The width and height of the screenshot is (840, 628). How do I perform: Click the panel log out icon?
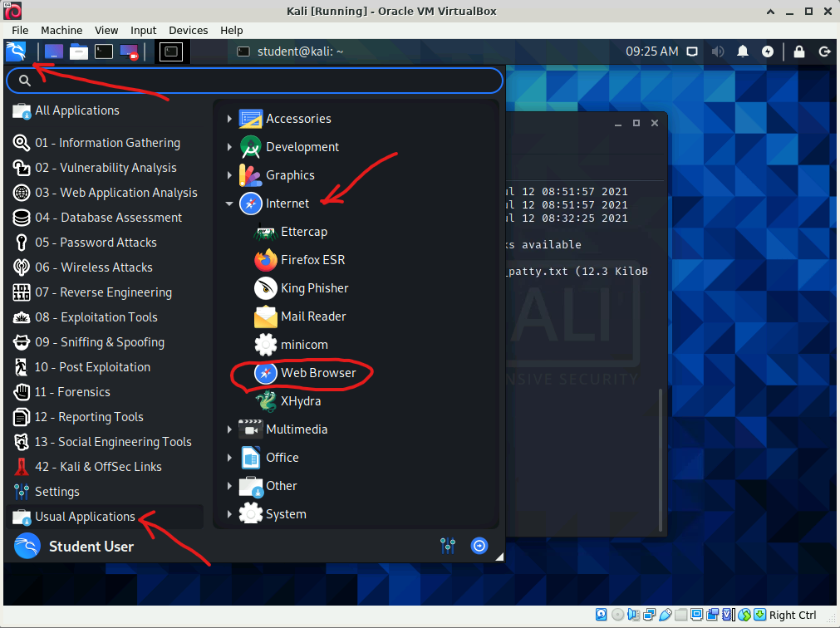click(824, 52)
